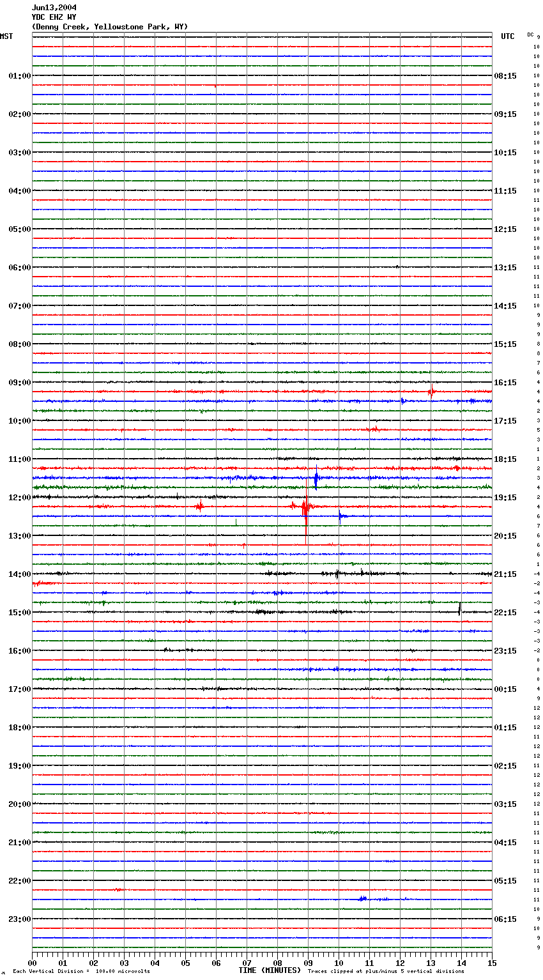This screenshot has width=543, height=980.
Task: Click the TIME (MINUTES) axis title
Action: 270,970
